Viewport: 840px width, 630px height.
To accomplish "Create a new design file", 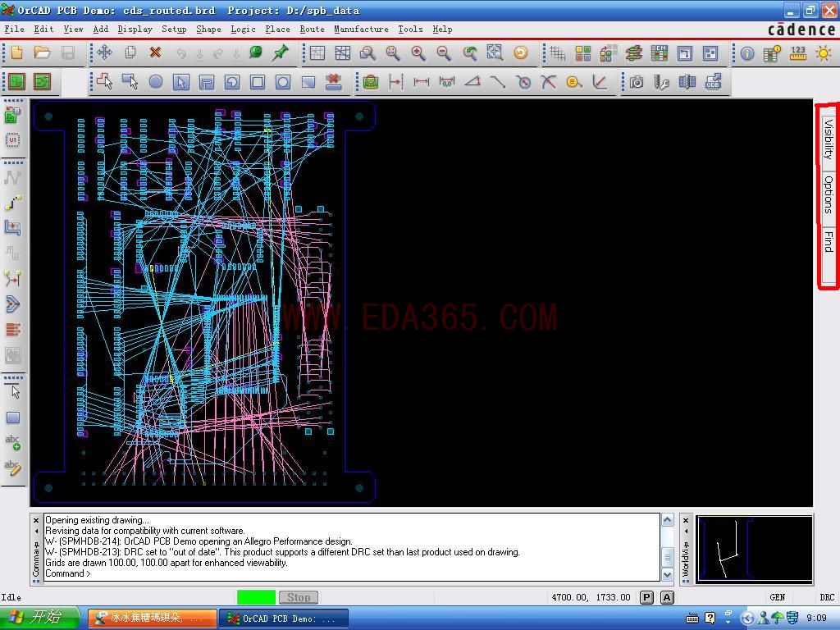I will [16, 52].
